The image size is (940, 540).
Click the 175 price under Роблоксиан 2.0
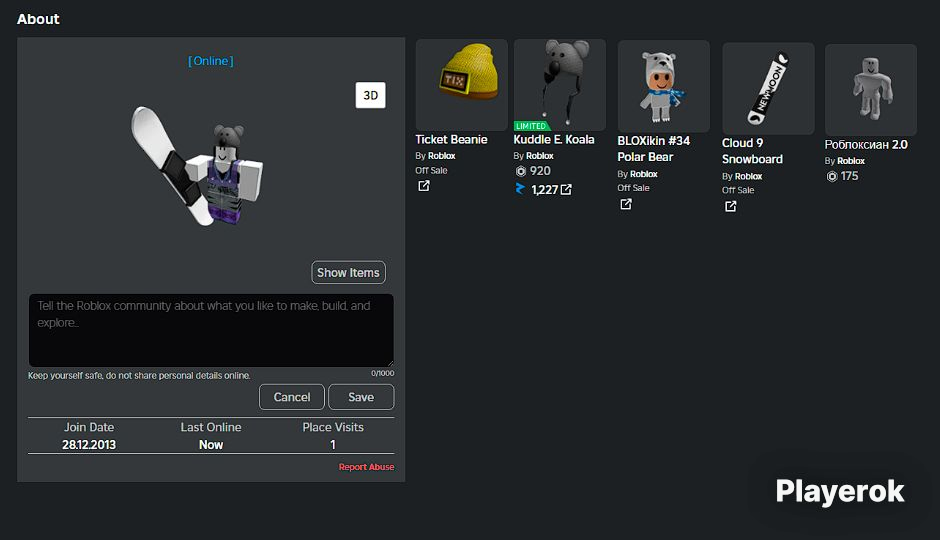tap(849, 176)
